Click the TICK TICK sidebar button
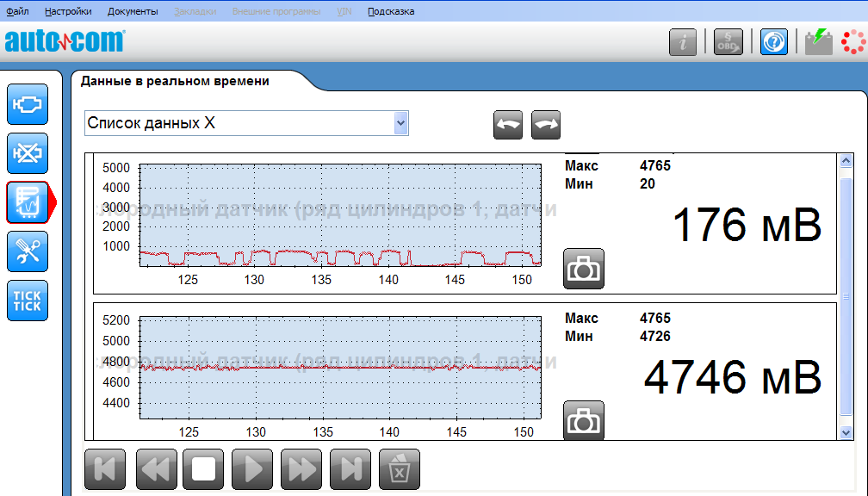The image size is (868, 496). point(28,301)
